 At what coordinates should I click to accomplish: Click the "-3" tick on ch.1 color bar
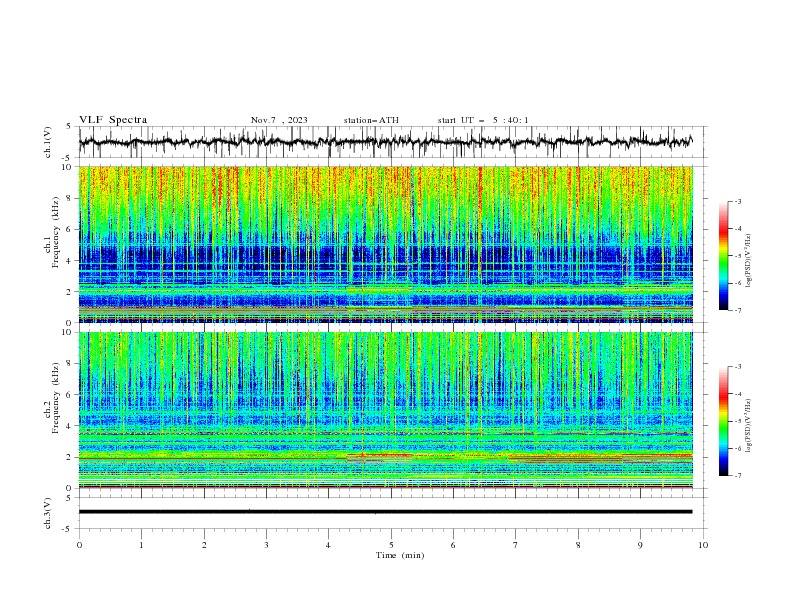click(x=737, y=201)
